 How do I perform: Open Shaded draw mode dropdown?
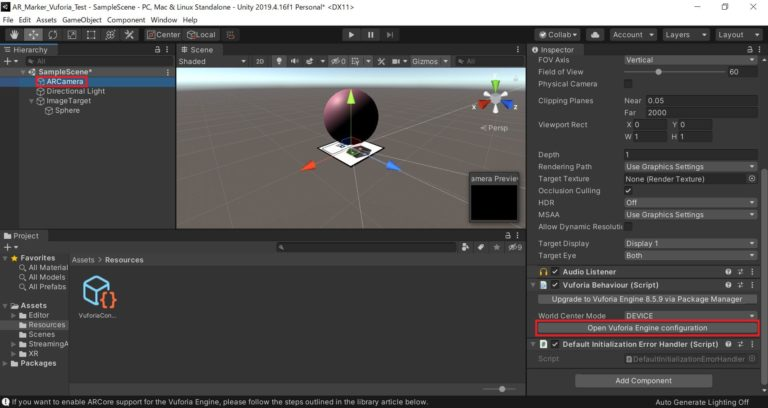click(x=212, y=61)
